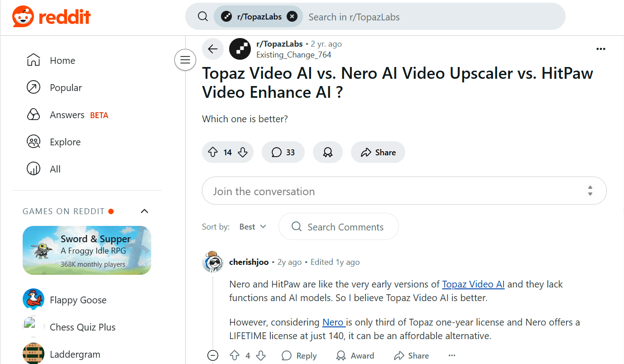
Task: Collapse cherishjoo's comment thread
Action: [x=213, y=355]
